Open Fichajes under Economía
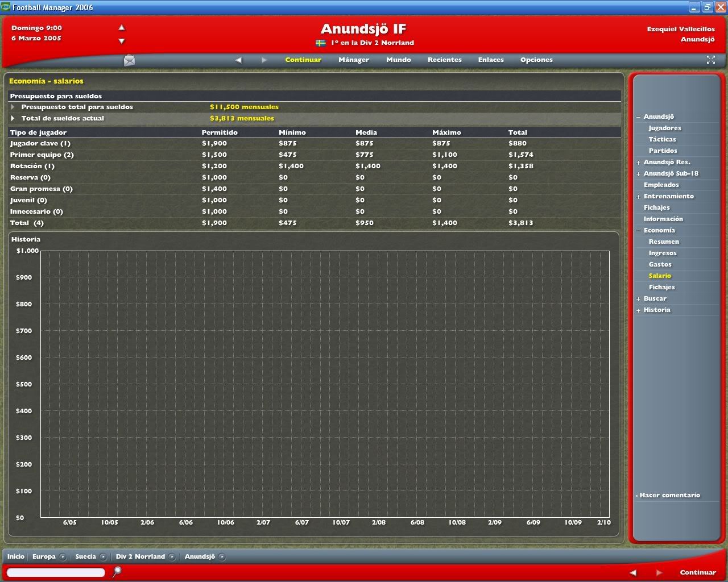The image size is (728, 582). point(661,287)
